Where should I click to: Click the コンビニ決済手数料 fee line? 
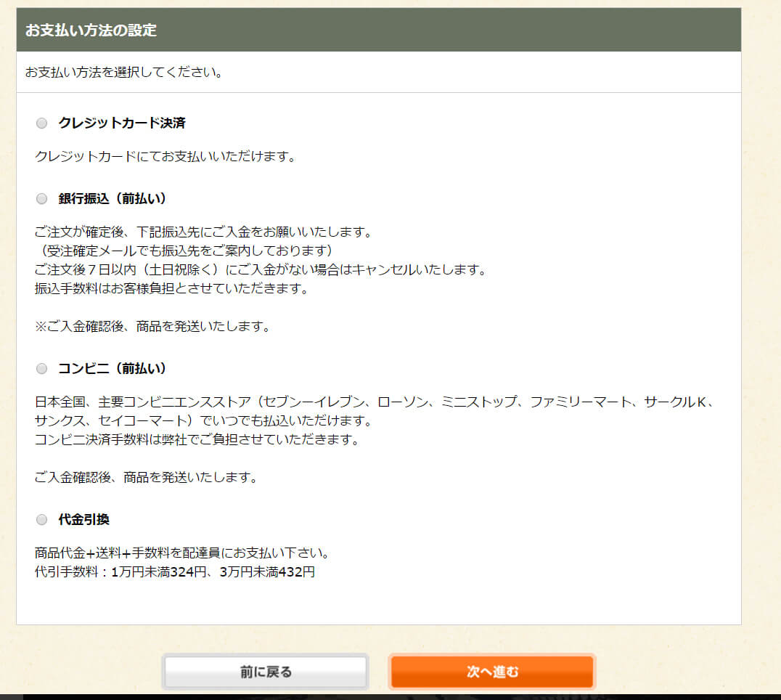(x=196, y=440)
